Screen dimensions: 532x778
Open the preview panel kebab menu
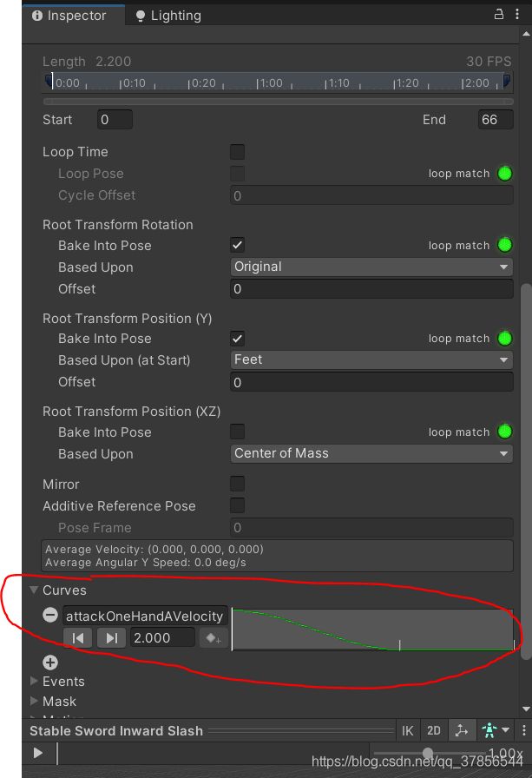click(x=524, y=730)
